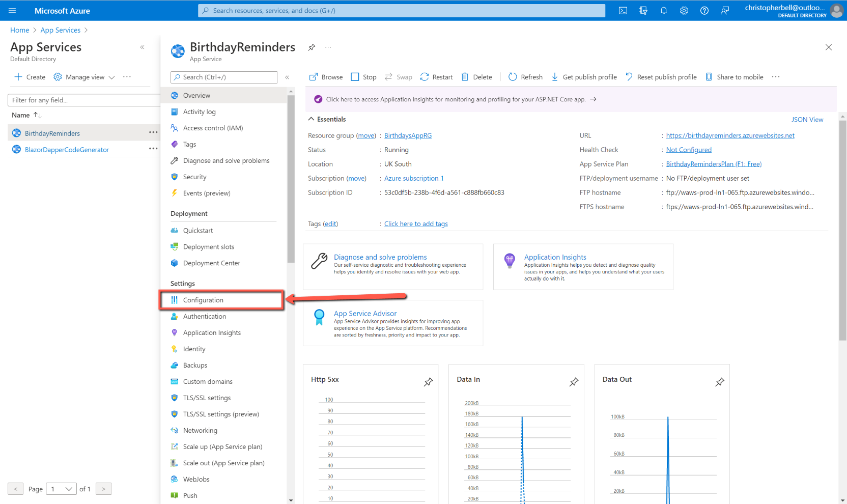Open Application Insights settings

pos(212,332)
